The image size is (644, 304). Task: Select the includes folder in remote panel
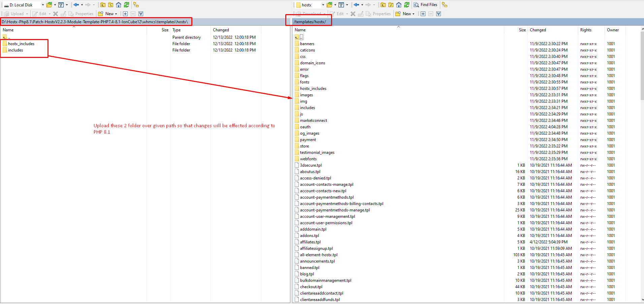(x=307, y=108)
